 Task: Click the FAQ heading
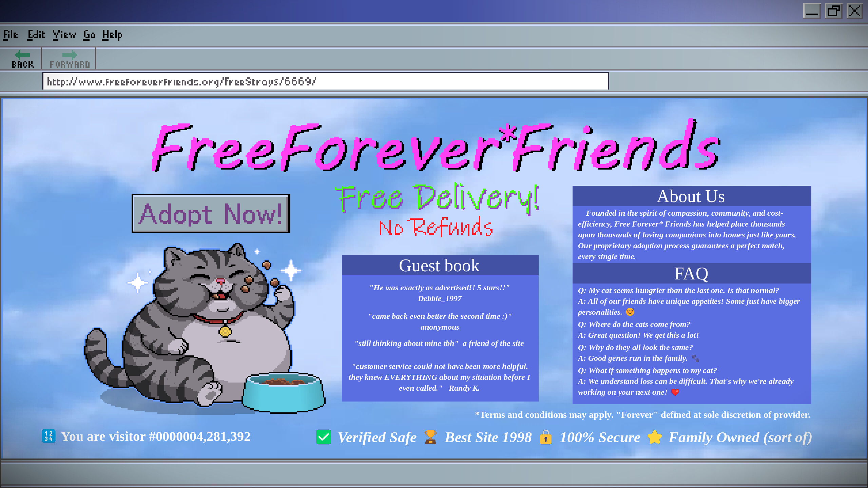point(691,273)
